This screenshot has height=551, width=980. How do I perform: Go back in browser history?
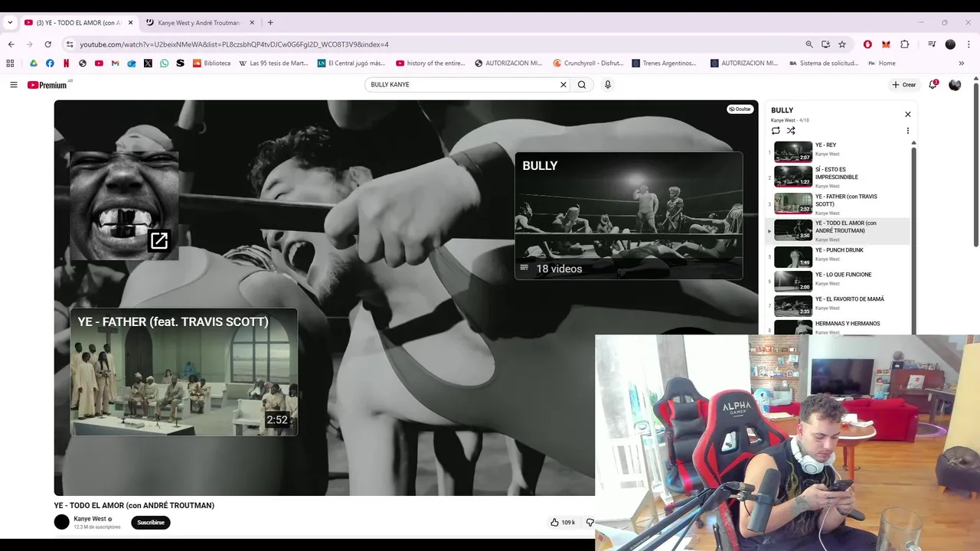(x=11, y=44)
